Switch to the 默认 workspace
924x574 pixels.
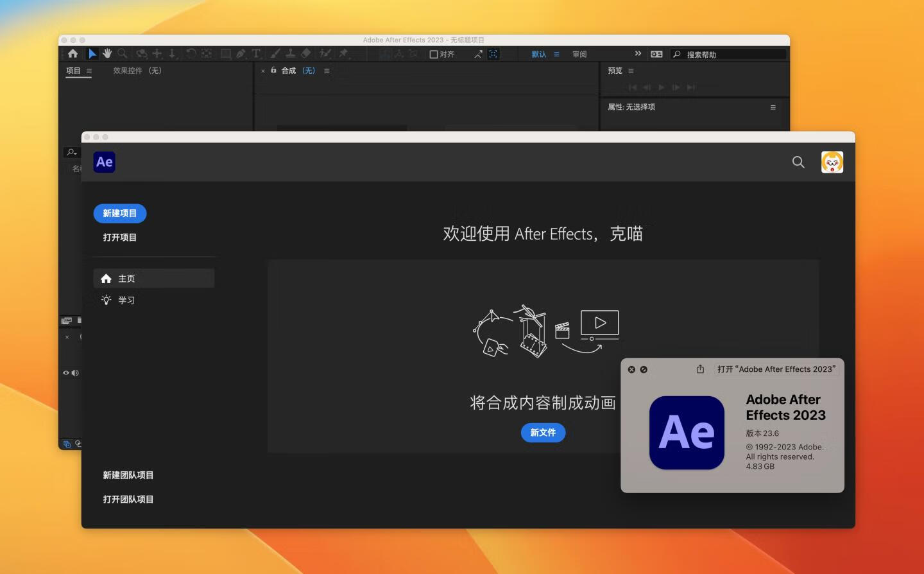pos(539,55)
